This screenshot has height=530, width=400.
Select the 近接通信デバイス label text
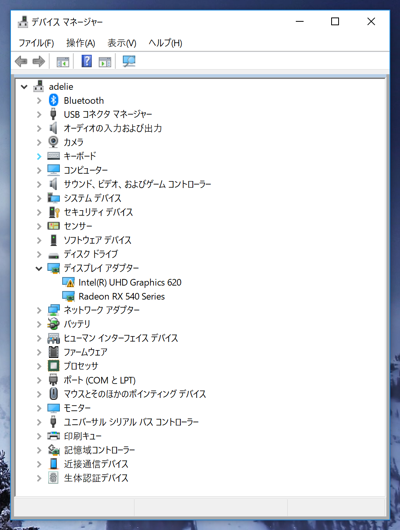pos(96,464)
